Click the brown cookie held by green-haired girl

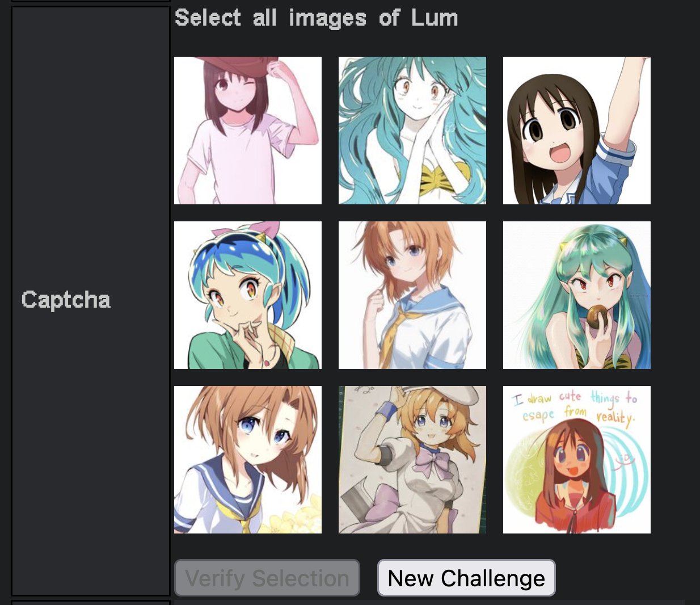click(x=597, y=317)
